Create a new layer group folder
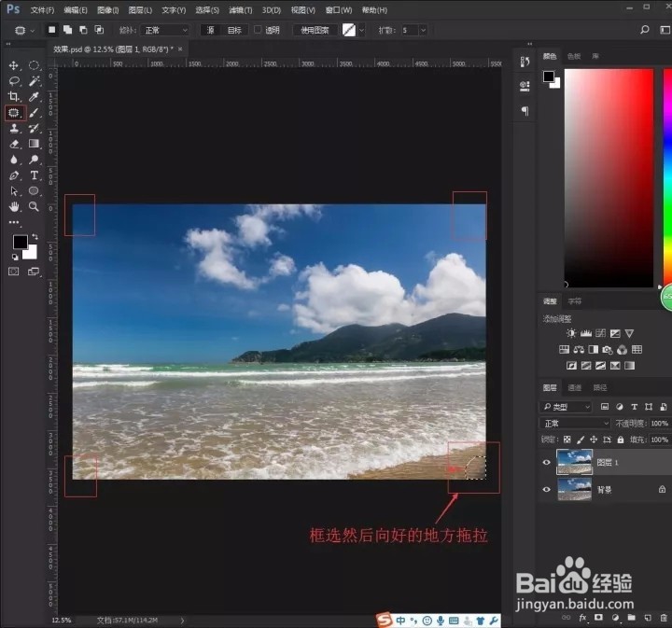Viewport: 672px width, 628px height. (x=631, y=618)
